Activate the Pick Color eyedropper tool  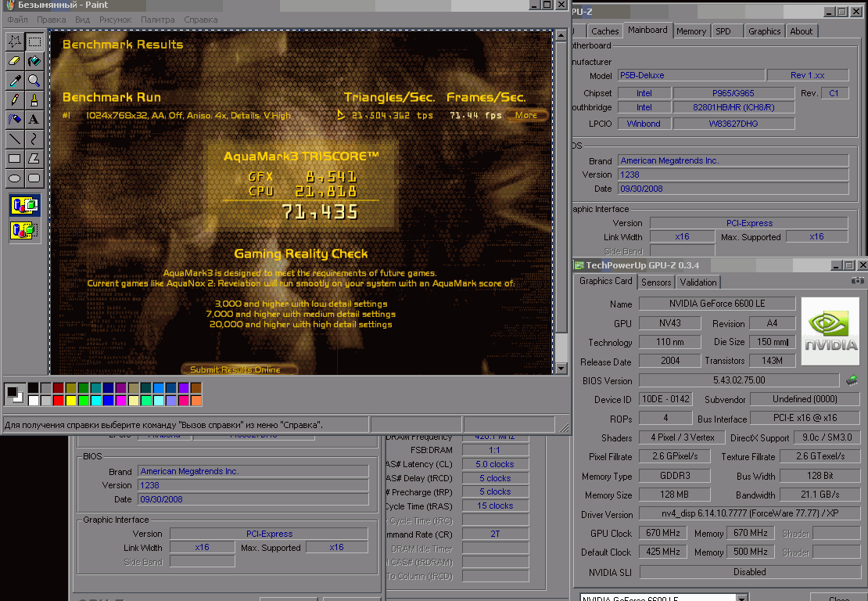tap(15, 81)
